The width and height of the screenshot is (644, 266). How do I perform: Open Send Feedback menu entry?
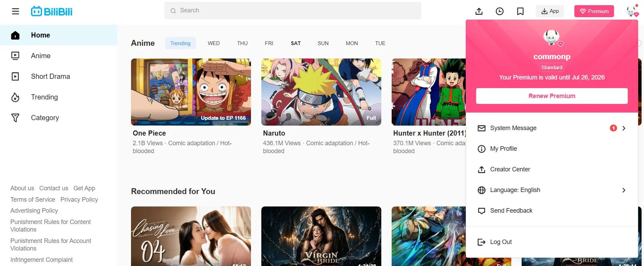click(x=552, y=211)
